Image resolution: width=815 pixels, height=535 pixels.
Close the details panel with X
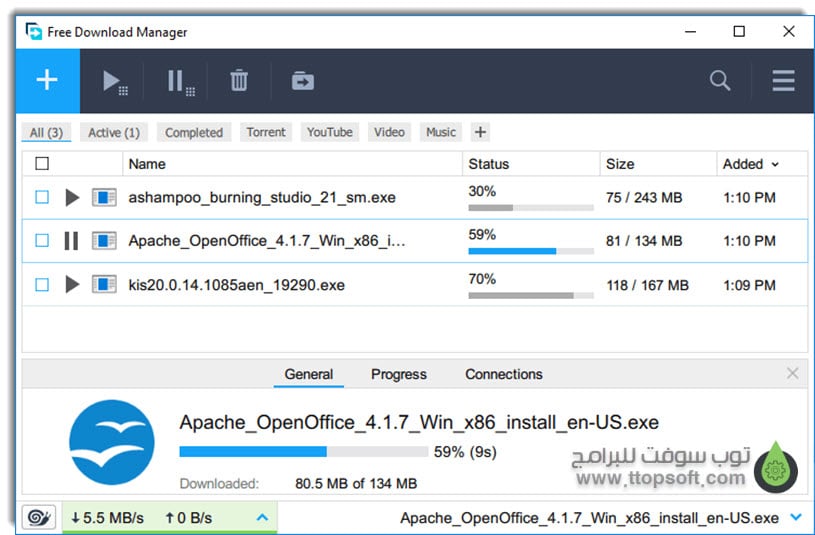792,373
